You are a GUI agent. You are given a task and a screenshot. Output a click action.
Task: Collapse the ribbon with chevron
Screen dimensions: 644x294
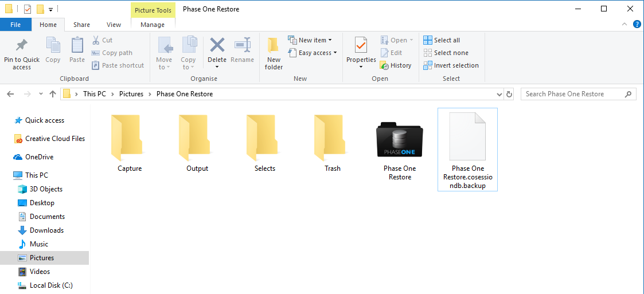click(625, 24)
